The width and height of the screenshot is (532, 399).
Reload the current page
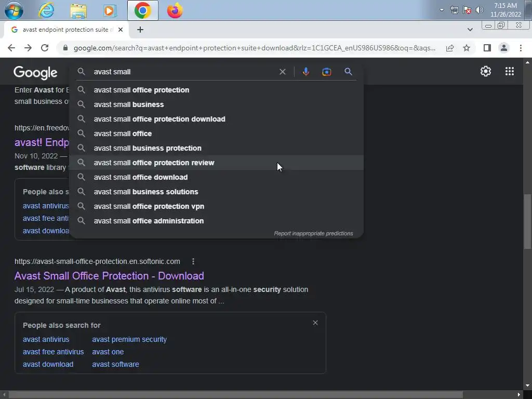[45, 48]
